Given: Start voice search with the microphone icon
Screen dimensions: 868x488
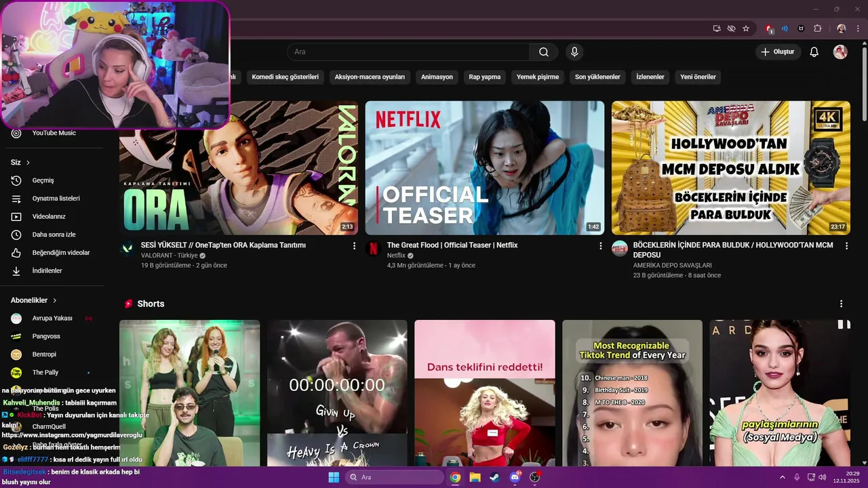Looking at the screenshot, I should coord(574,52).
